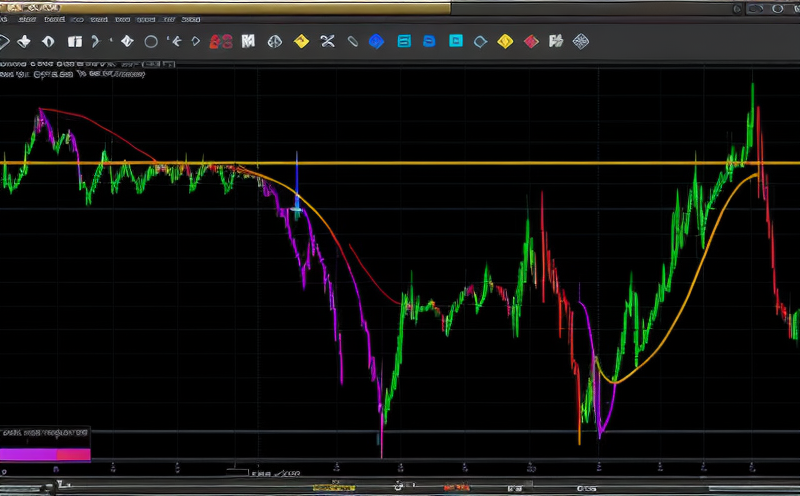800x496 pixels.
Task: Click the yellow diamond beside the red diamond
Action: coord(505,41)
